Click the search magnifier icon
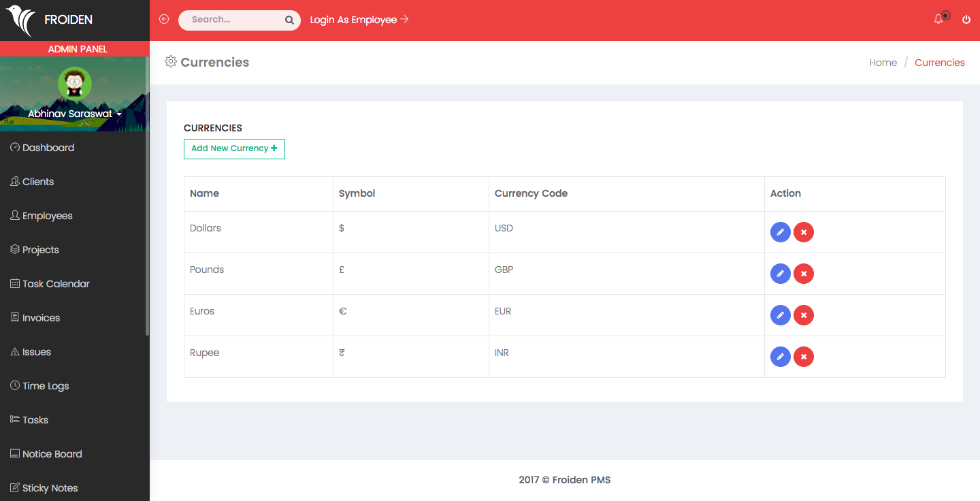The height and width of the screenshot is (501, 980). point(289,20)
